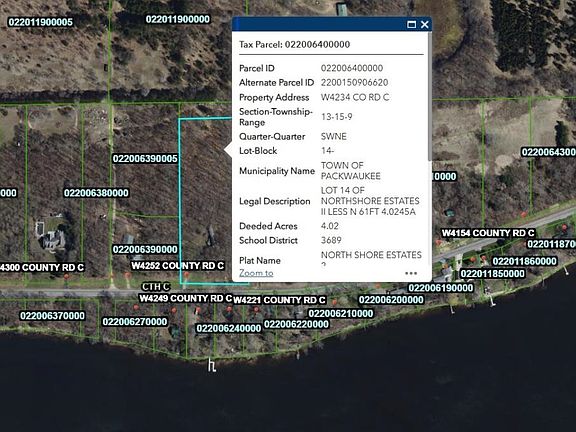The width and height of the screenshot is (576, 432).
Task: Click the W4221 COUNTY RD C label
Action: coord(280,300)
